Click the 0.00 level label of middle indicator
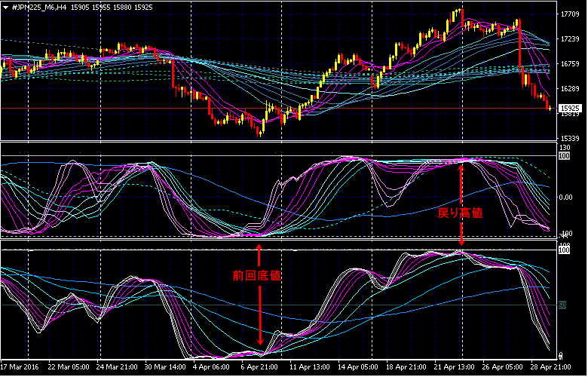This screenshot has width=588, height=377. point(565,198)
